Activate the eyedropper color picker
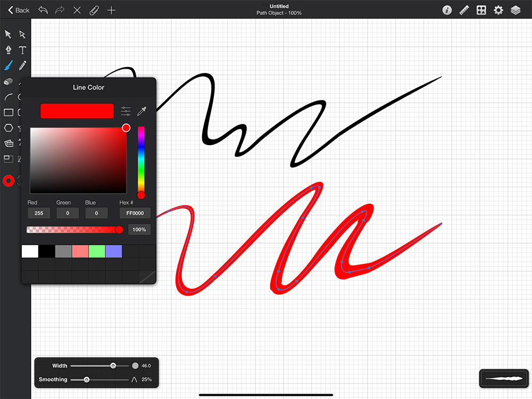This screenshot has width=532, height=399. pos(142,111)
